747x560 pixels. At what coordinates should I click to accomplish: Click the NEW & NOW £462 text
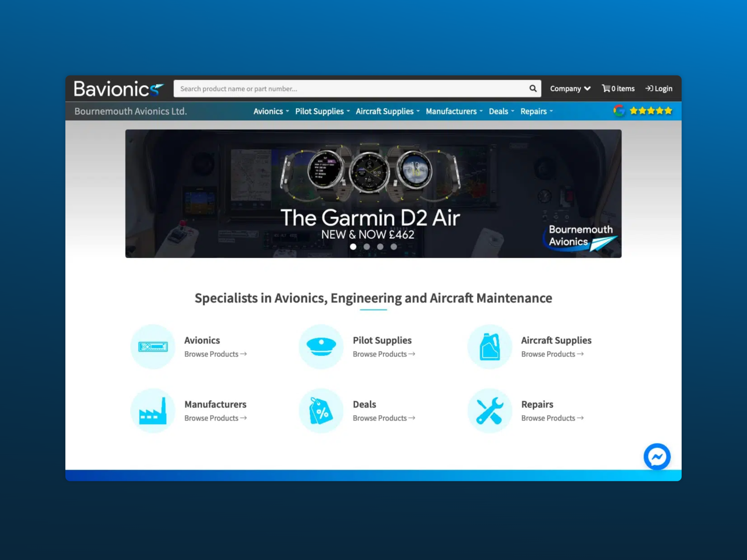[x=368, y=234]
